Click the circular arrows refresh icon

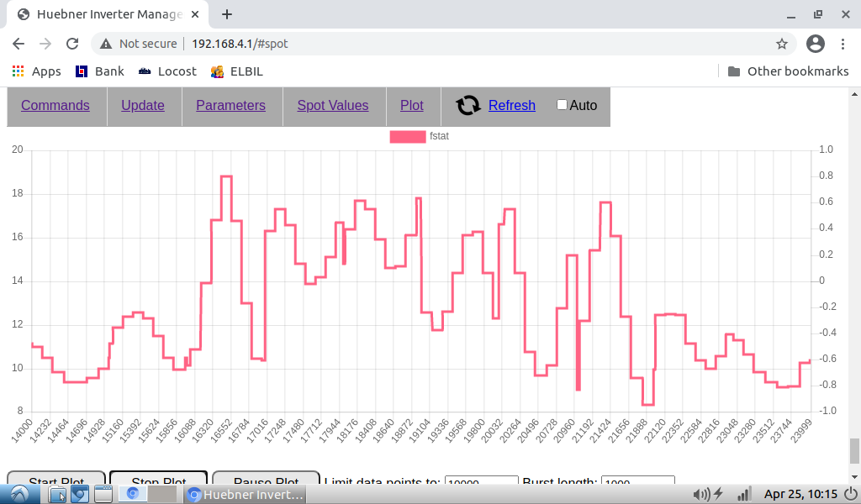click(x=468, y=106)
